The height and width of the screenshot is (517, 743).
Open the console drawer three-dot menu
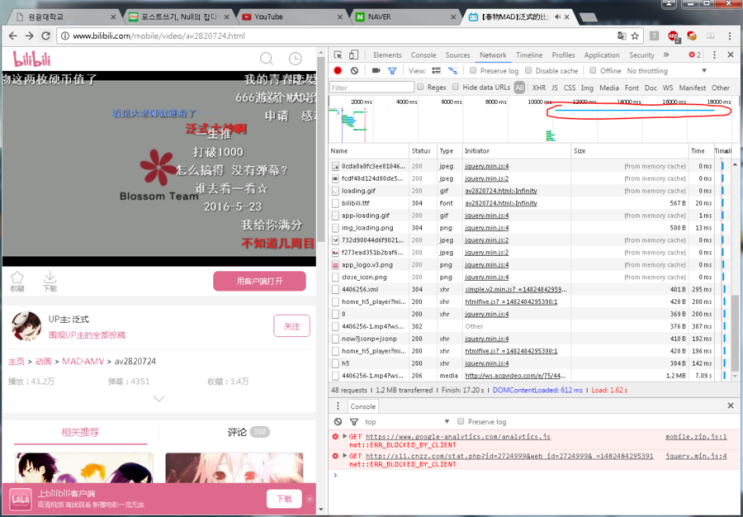pos(338,406)
